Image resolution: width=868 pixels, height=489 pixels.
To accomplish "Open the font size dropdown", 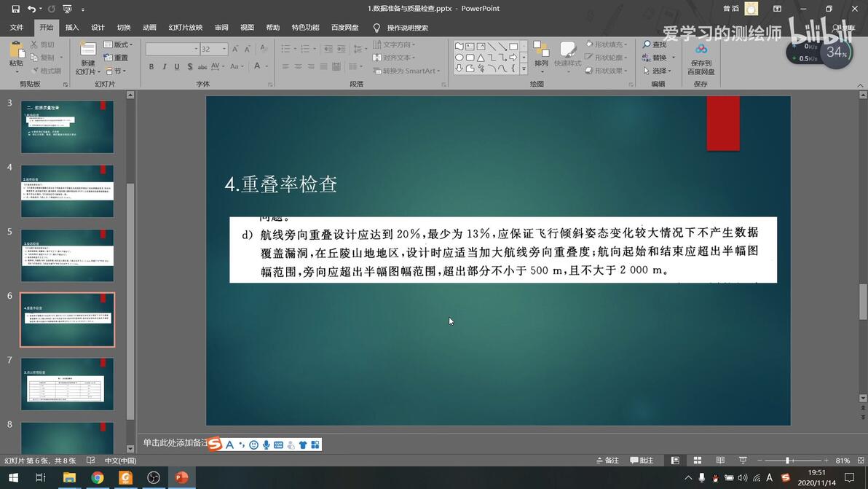I will pos(224,49).
